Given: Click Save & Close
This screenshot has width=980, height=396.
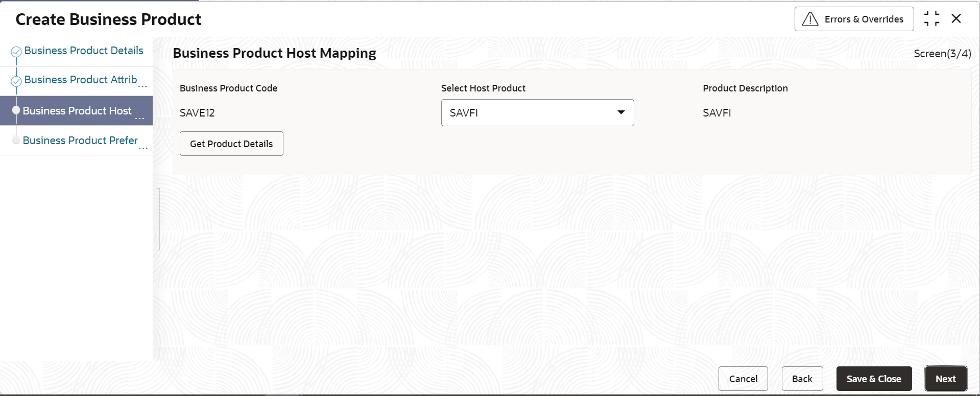Looking at the screenshot, I should point(874,379).
